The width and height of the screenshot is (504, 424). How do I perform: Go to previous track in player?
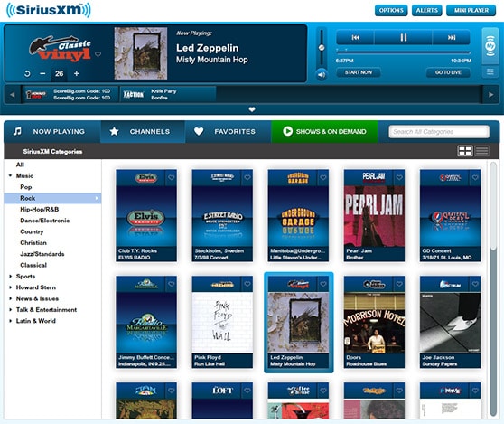point(356,38)
